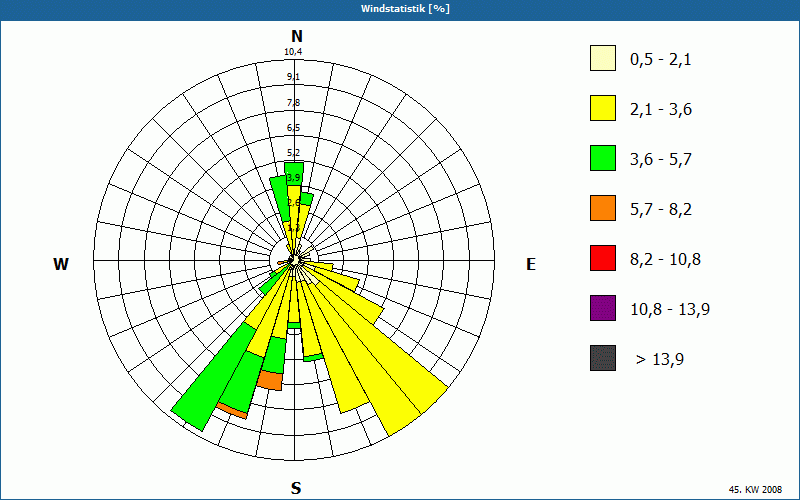The height and width of the screenshot is (500, 800).
Task: Click the orange 5,7 - 8,2 legend swatch
Action: coord(603,208)
